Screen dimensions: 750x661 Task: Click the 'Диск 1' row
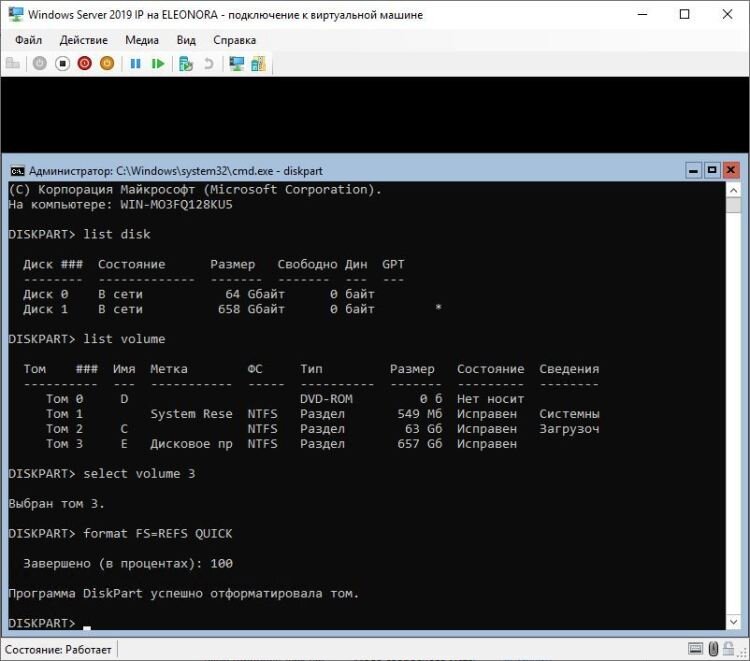point(232,309)
